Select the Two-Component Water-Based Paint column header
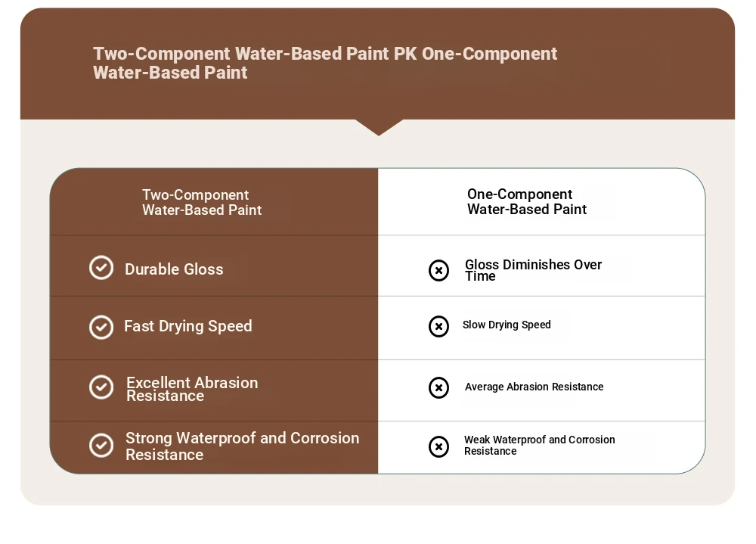756x544 pixels. pyautogui.click(x=202, y=202)
